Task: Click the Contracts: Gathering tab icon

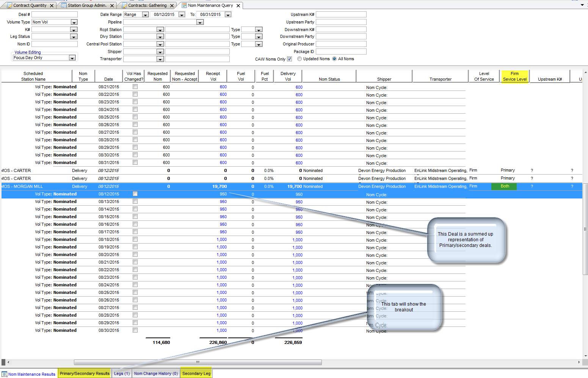Action: click(124, 5)
